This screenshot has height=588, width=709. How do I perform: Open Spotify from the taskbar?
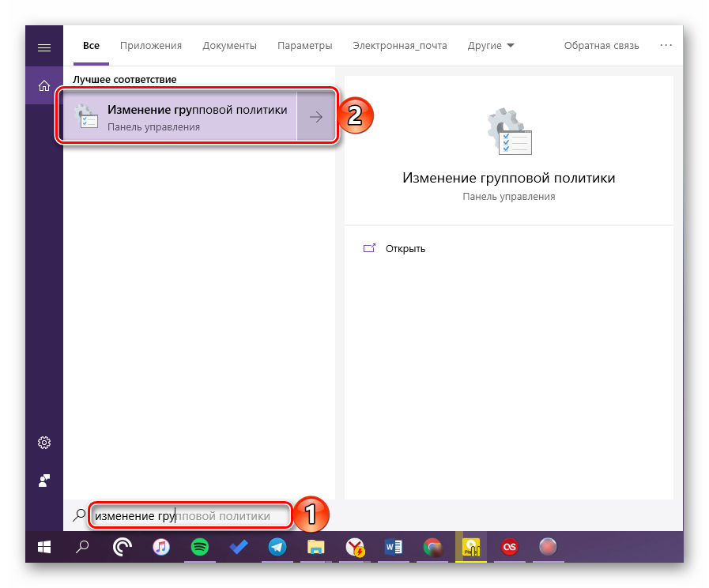click(199, 546)
